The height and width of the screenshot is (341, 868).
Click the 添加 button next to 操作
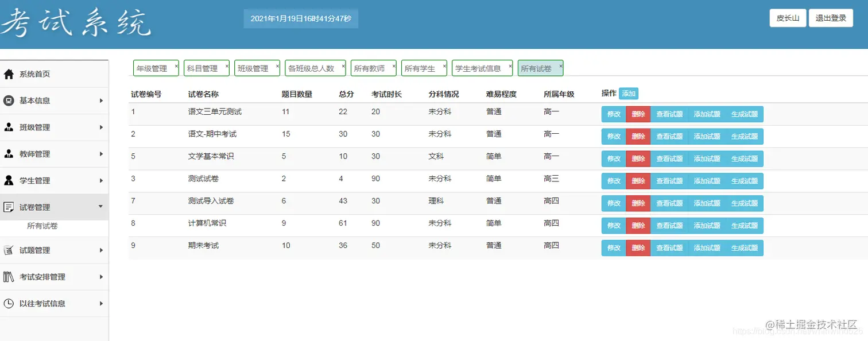[629, 94]
